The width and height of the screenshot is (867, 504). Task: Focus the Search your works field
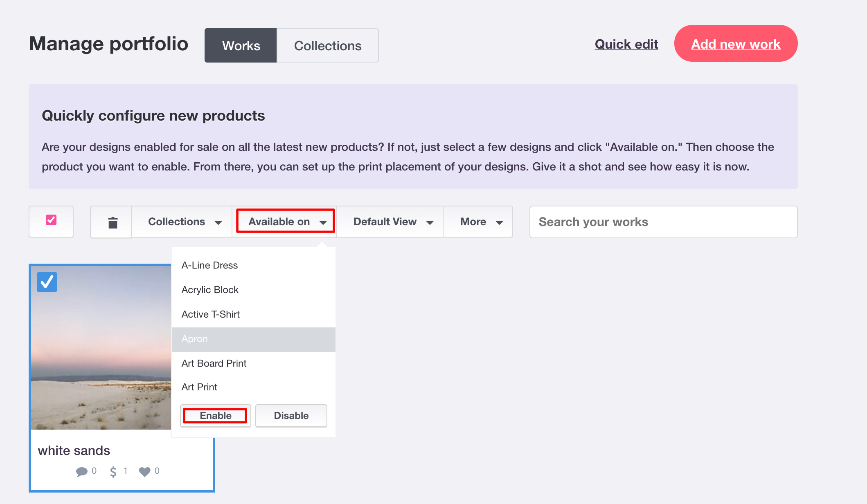(663, 222)
